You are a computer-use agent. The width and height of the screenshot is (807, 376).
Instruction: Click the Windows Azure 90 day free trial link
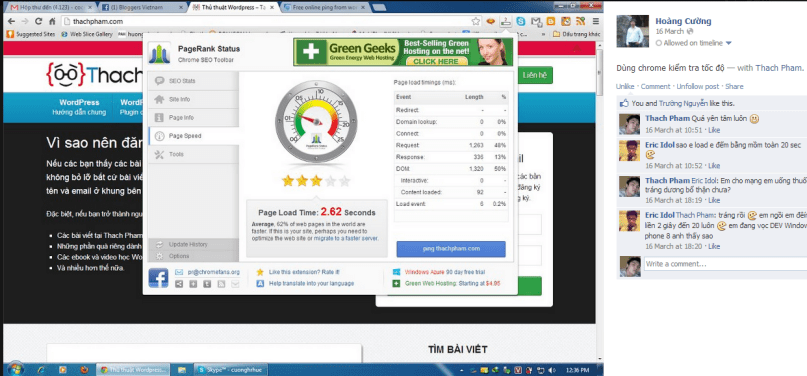[x=445, y=272]
